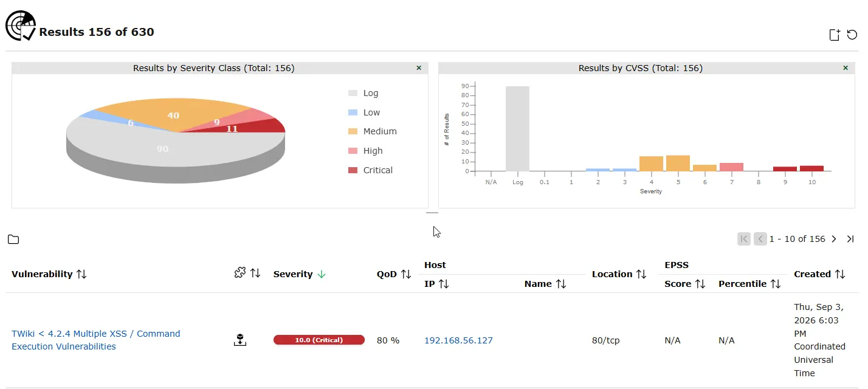The width and height of the screenshot is (868, 389).
Task: Click the Results 156 of 630 heading
Action: click(x=97, y=32)
